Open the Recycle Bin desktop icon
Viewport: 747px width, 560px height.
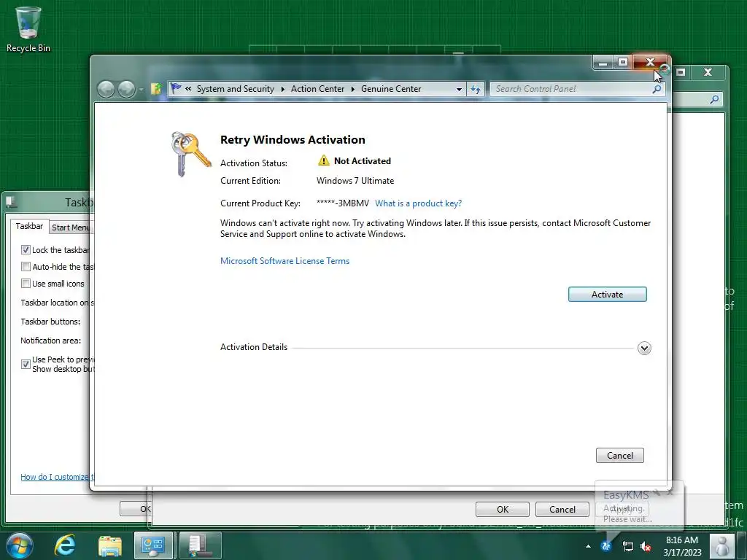tap(28, 28)
